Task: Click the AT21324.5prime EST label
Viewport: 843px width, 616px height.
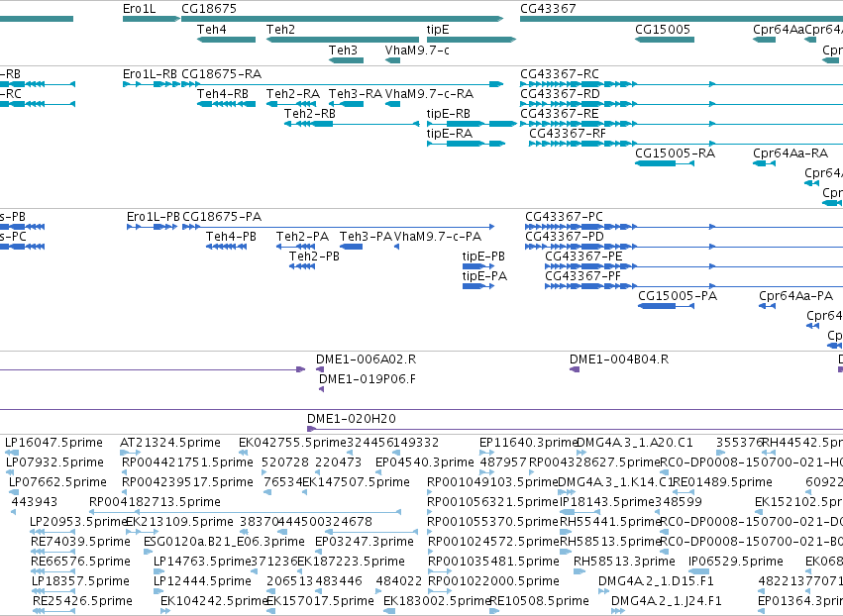Action: click(170, 443)
